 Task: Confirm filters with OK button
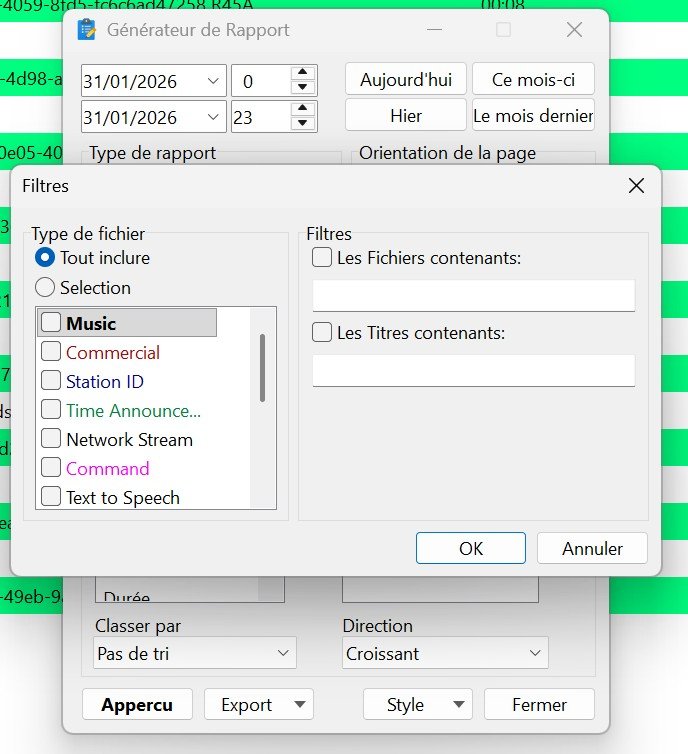pos(470,548)
